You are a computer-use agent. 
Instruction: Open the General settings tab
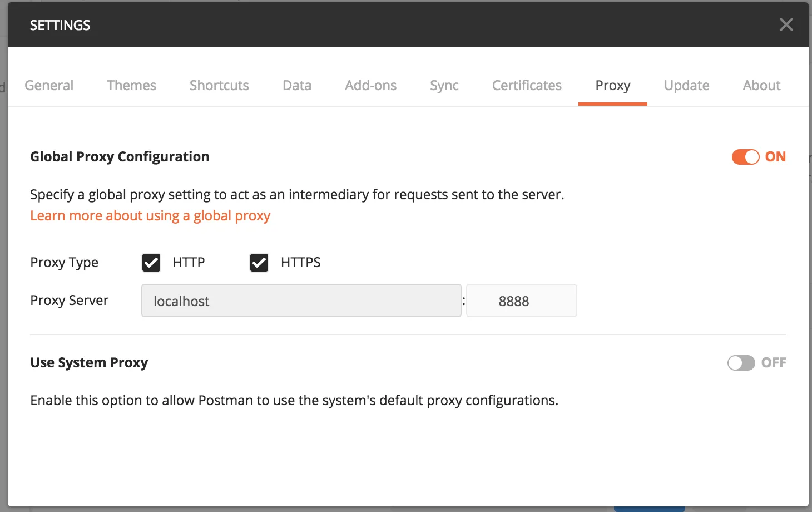point(49,85)
